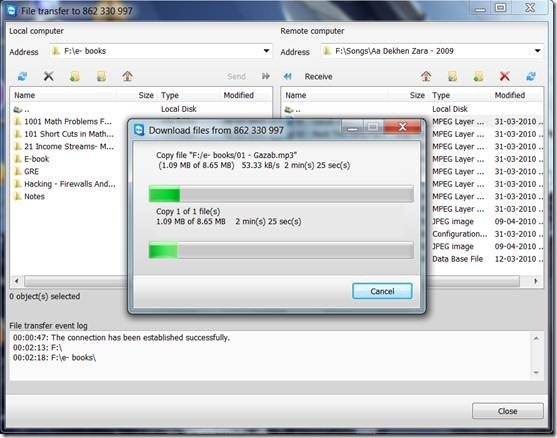
Task: Click the local panel parent folder up-arrow icon
Action: point(128,76)
